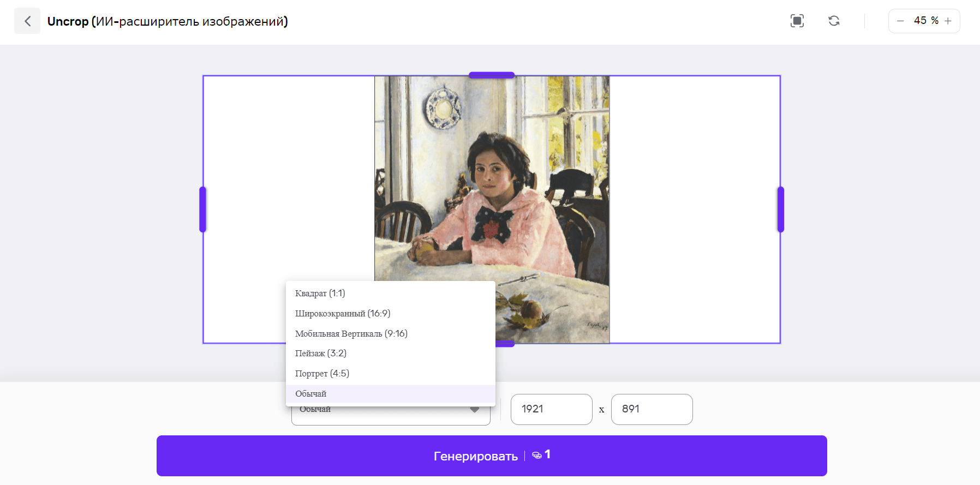This screenshot has width=980, height=485.
Task: Select the highlighted Обычай option
Action: coord(391,394)
